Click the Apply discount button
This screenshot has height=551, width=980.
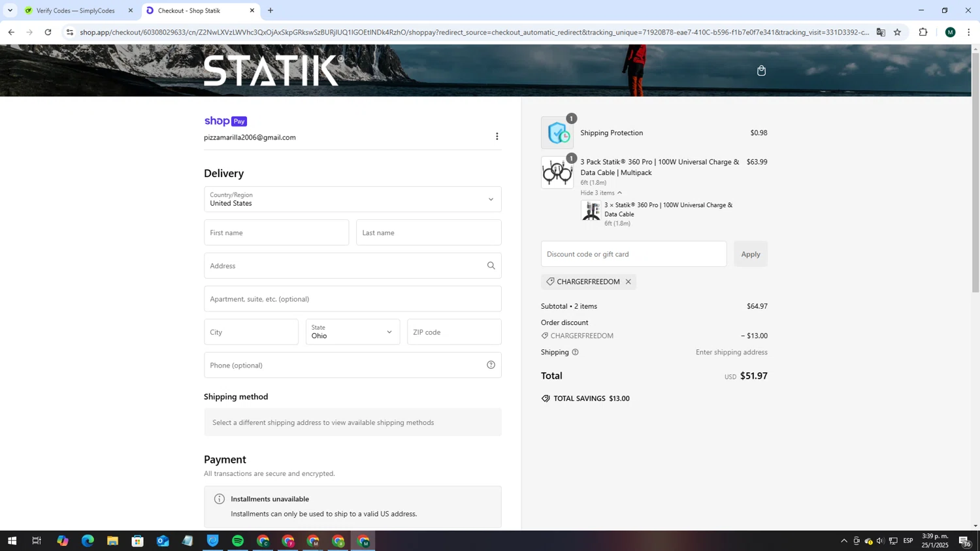click(x=751, y=254)
